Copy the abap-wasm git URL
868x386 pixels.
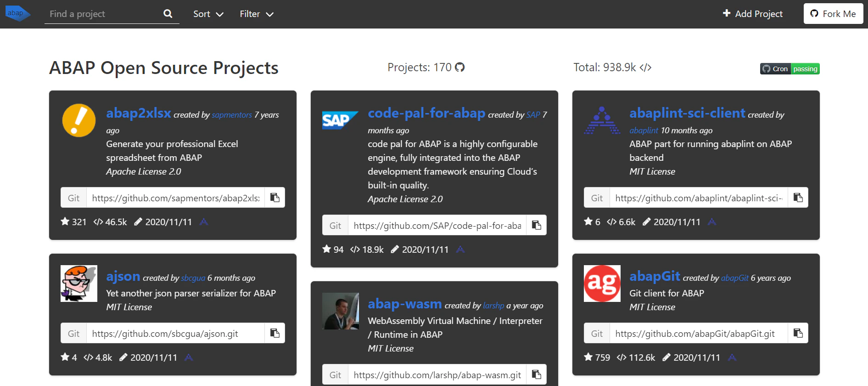click(x=536, y=375)
